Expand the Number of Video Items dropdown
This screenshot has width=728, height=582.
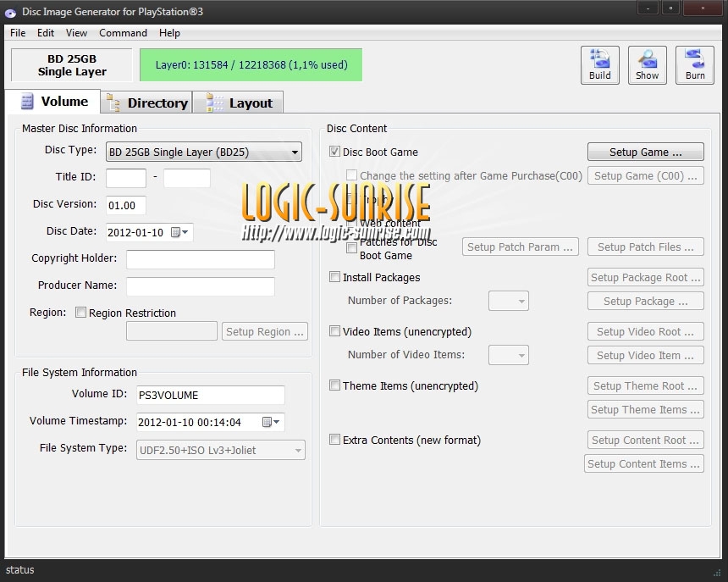(509, 355)
